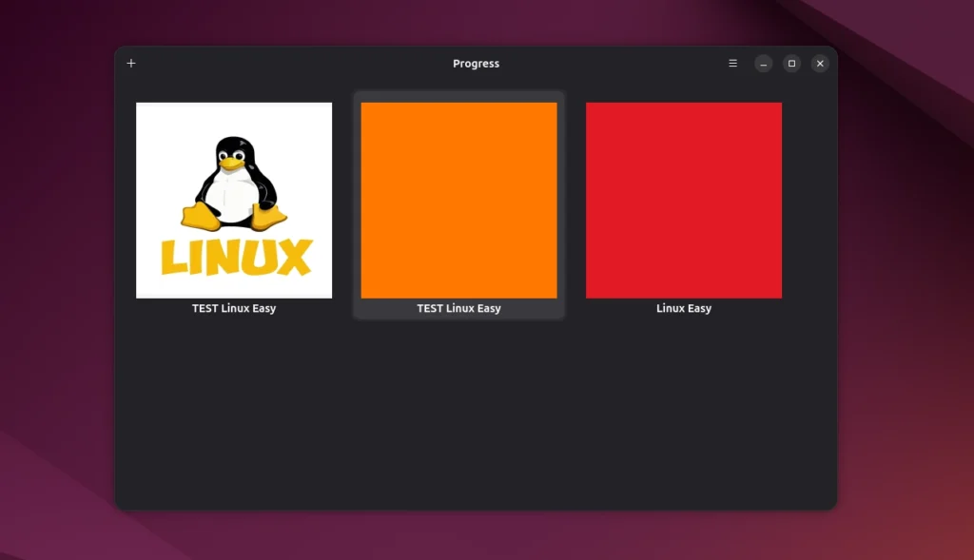Click the top-left corner add control

[130, 63]
